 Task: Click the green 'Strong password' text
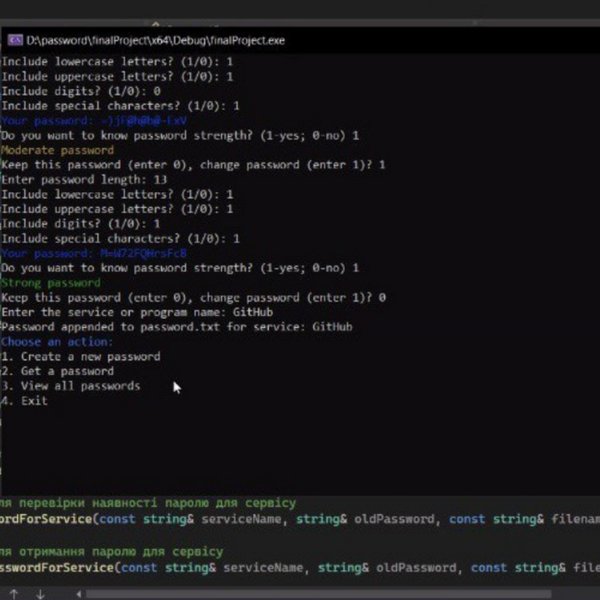pos(51,283)
